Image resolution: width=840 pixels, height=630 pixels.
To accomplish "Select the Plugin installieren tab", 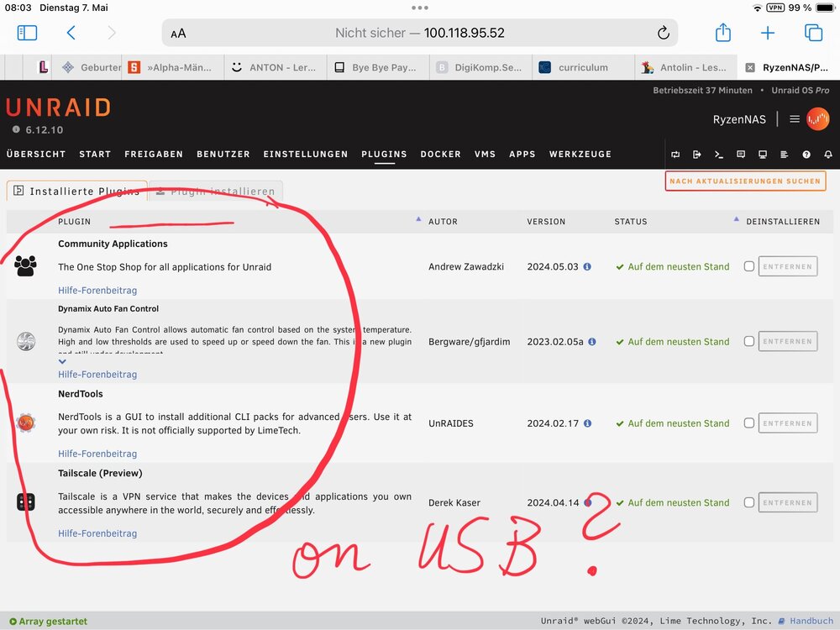I will click(x=216, y=192).
